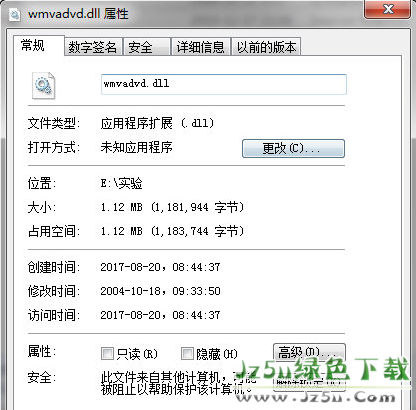The height and width of the screenshot is (410, 416).
Task: Click the 属性 label
Action: click(x=41, y=352)
